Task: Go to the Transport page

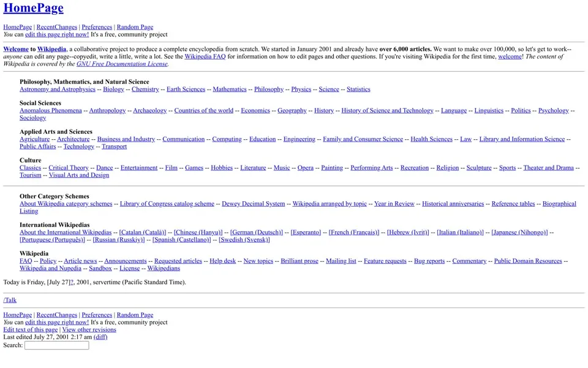Action: [x=114, y=147]
